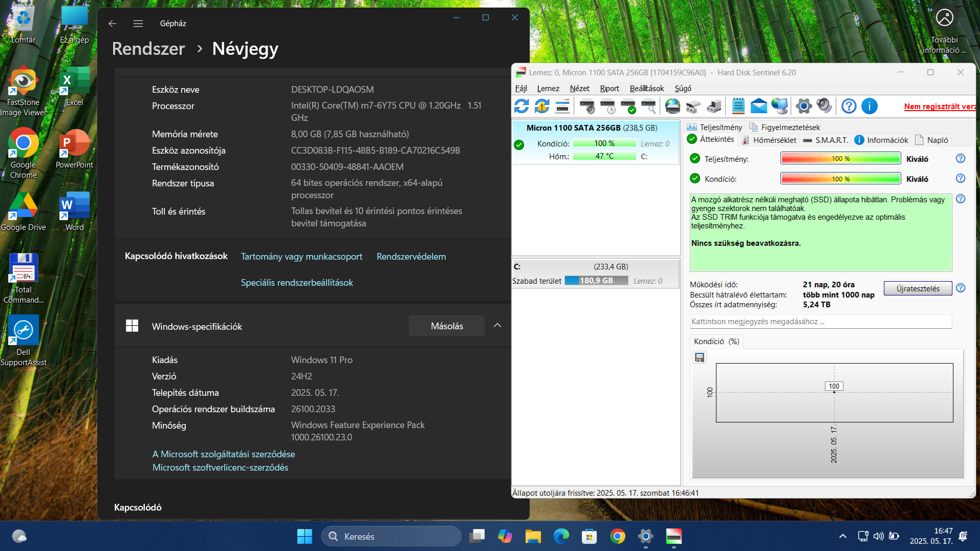Select the FastStone Image Viewer desktop icon

pos(23,92)
